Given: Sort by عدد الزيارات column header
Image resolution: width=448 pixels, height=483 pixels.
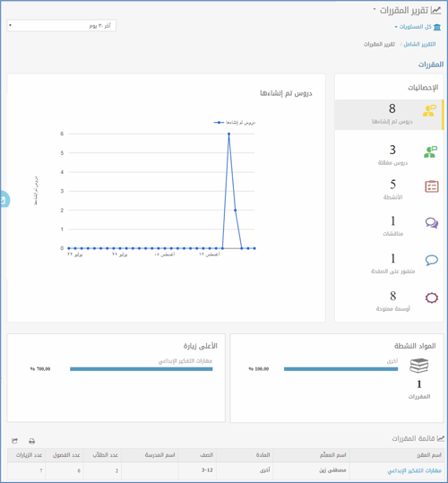Looking at the screenshot, I should (x=29, y=455).
